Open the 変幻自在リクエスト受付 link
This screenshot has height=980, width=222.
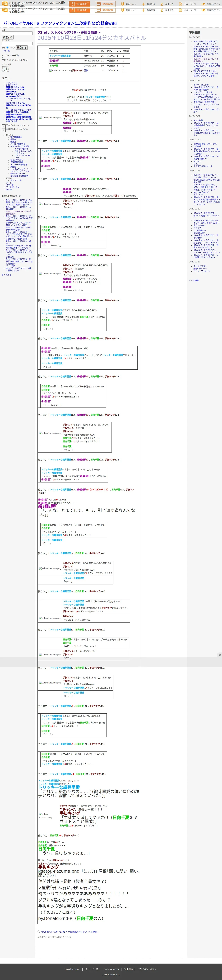click(21, 110)
